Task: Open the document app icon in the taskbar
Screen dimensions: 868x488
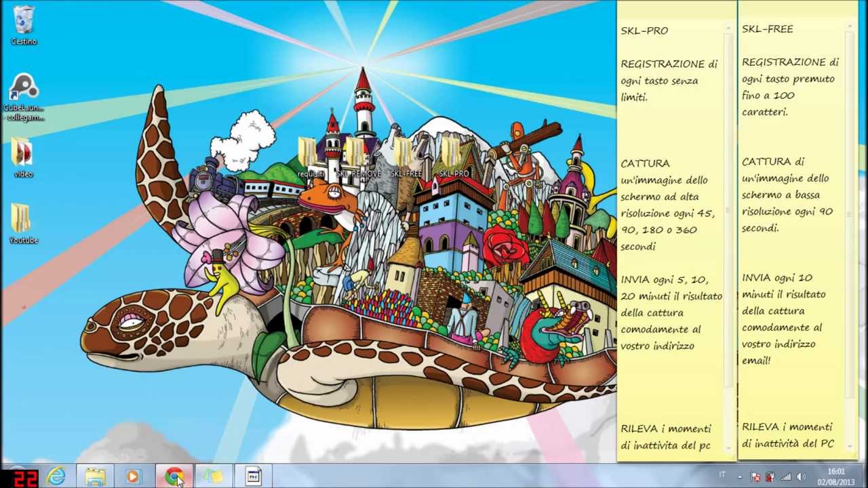Action: coord(253,476)
